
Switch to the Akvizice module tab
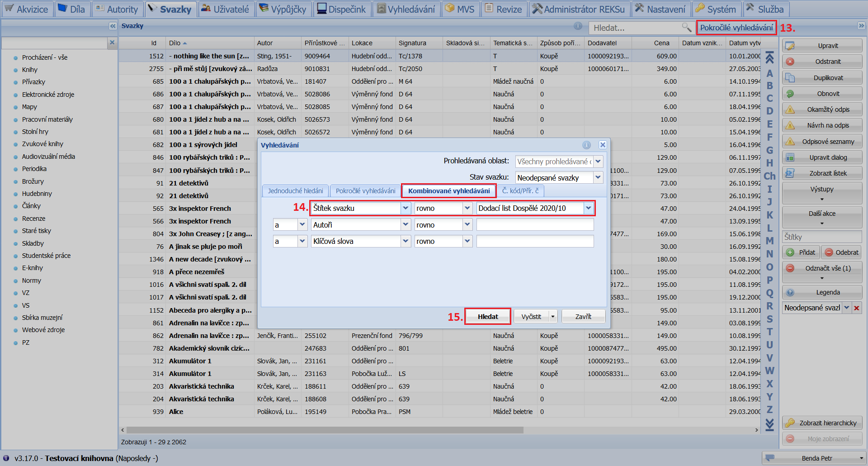click(x=28, y=9)
